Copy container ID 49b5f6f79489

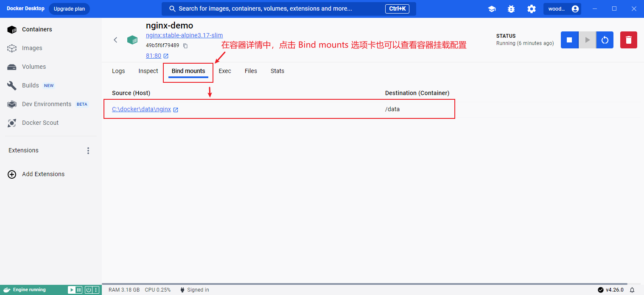tap(185, 45)
